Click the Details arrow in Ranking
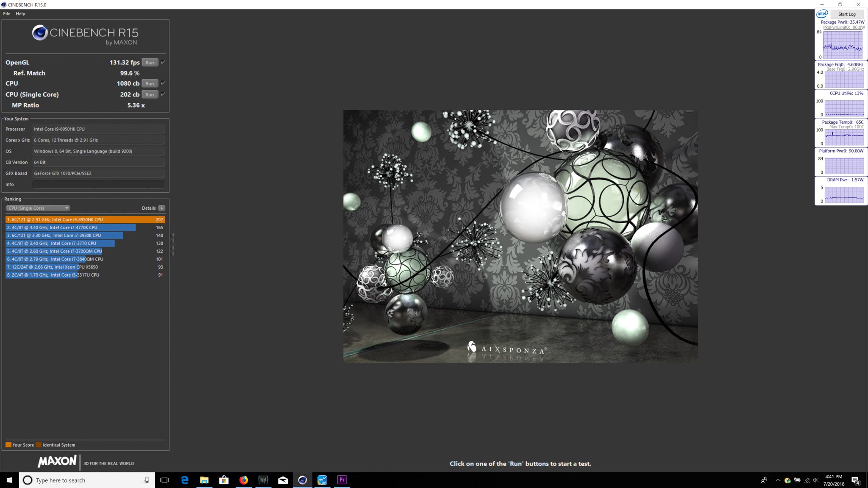The image size is (868, 488). (x=161, y=208)
